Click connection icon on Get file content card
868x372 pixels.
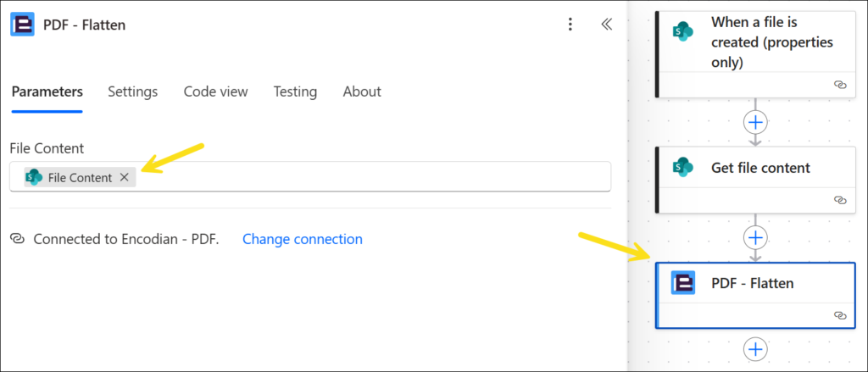(x=840, y=200)
